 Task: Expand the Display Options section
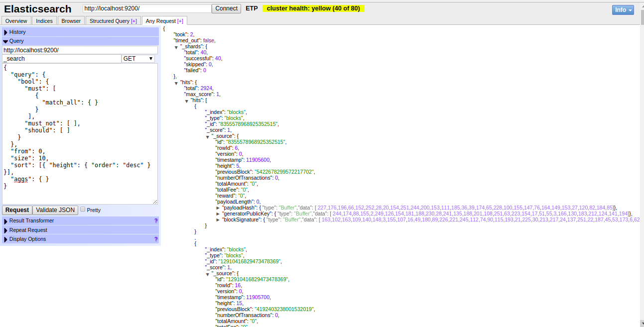80,239
